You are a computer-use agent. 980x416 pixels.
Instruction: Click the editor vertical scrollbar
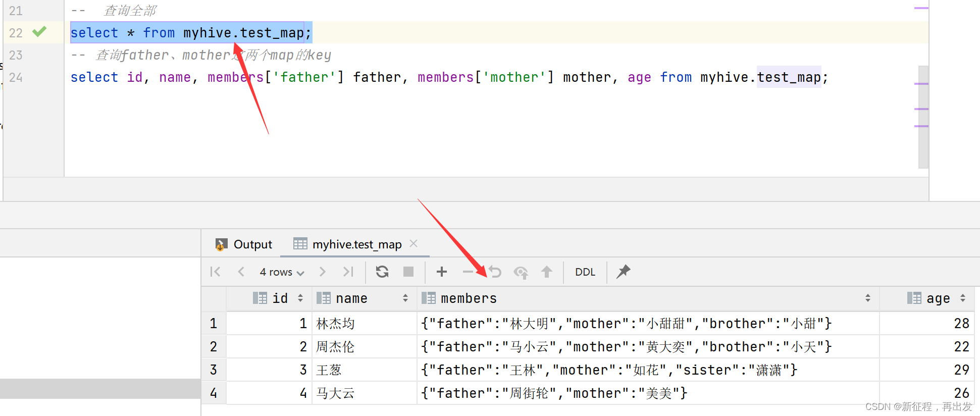coord(923,117)
